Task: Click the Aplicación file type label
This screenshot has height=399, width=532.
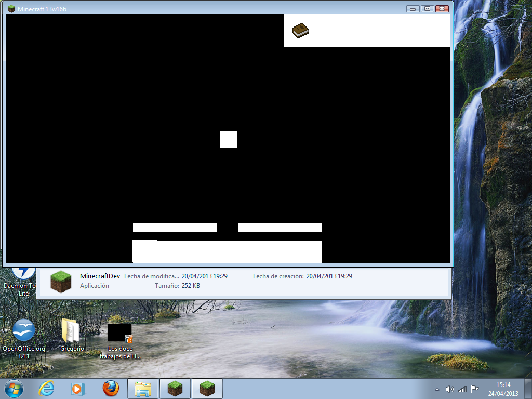Action: point(95,286)
